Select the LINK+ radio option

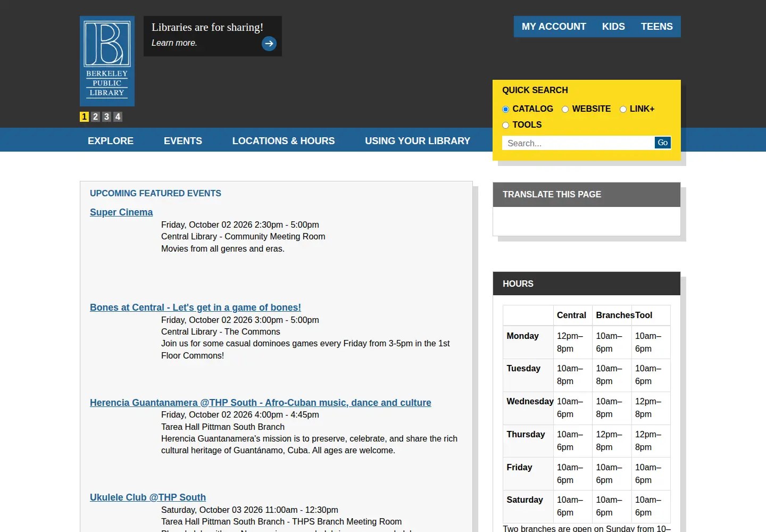[x=623, y=109]
